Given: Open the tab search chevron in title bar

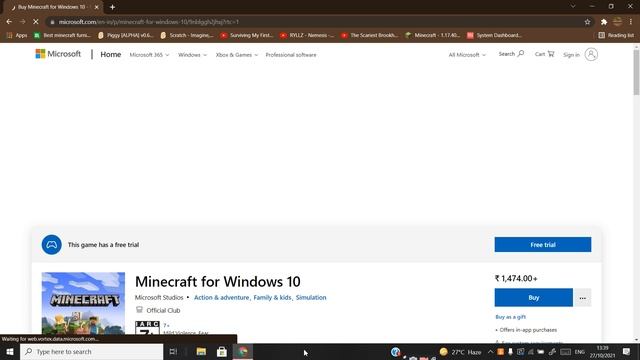Looking at the screenshot, I should pyautogui.click(x=573, y=6).
